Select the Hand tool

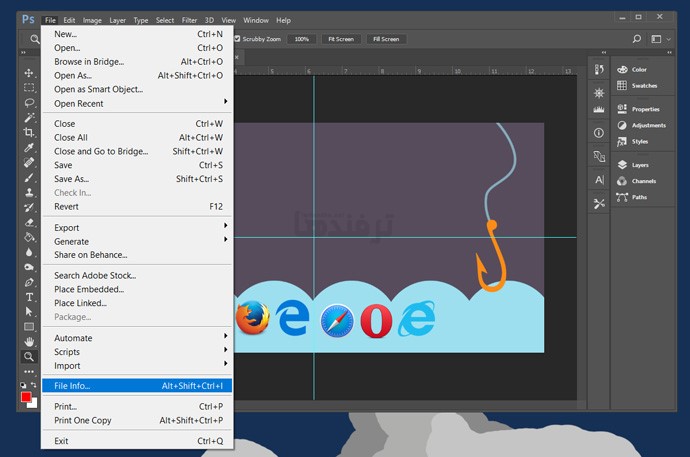(29, 341)
